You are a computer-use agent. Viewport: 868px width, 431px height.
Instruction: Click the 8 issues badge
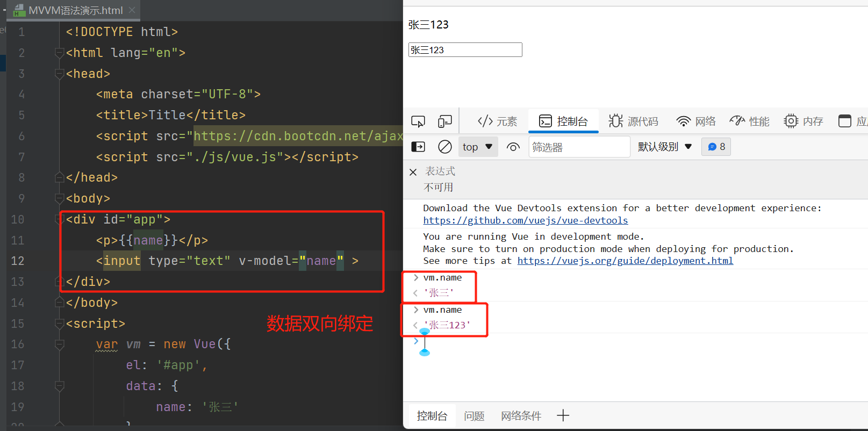716,147
